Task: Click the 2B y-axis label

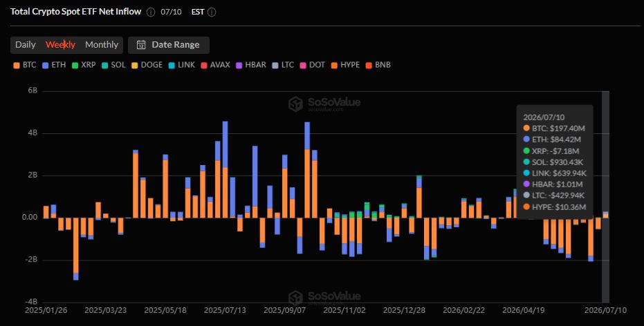Action: point(33,175)
